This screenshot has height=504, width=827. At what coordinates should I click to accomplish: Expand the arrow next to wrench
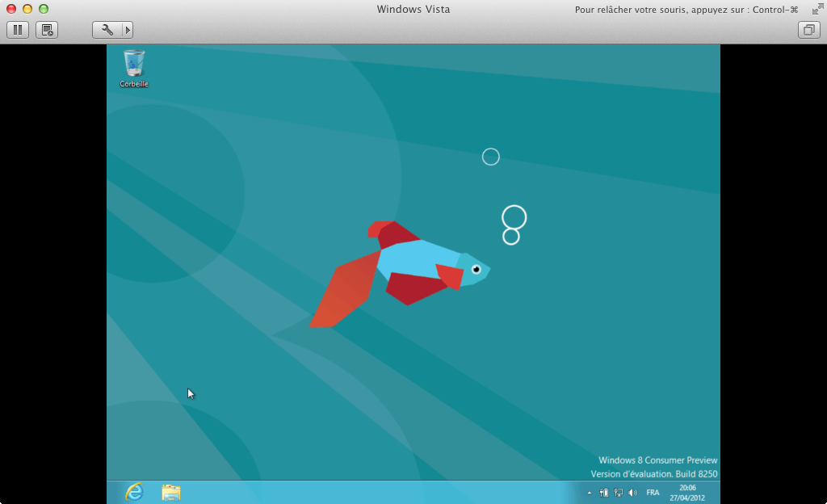(127, 30)
